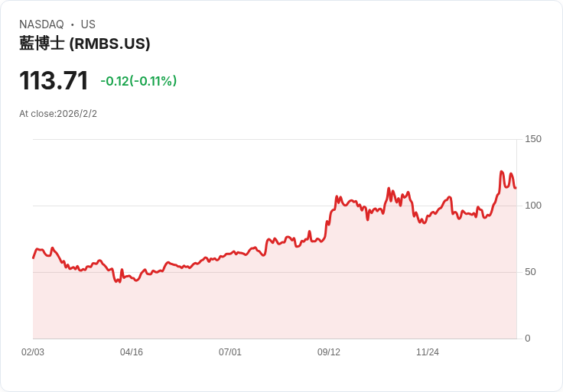Click the last point of the price line

click(516, 187)
